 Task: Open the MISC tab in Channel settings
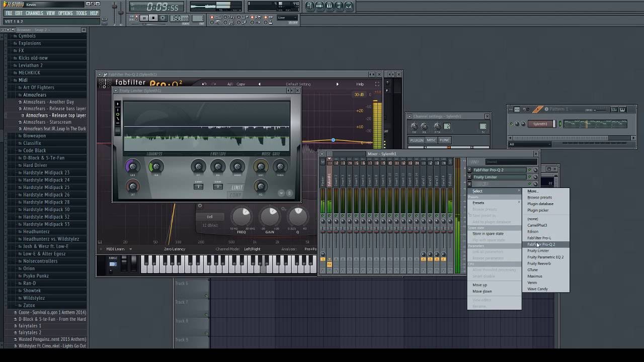pyautogui.click(x=431, y=140)
